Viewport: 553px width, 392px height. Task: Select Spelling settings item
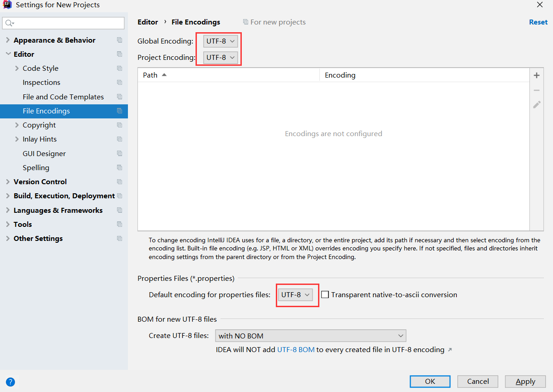(36, 167)
